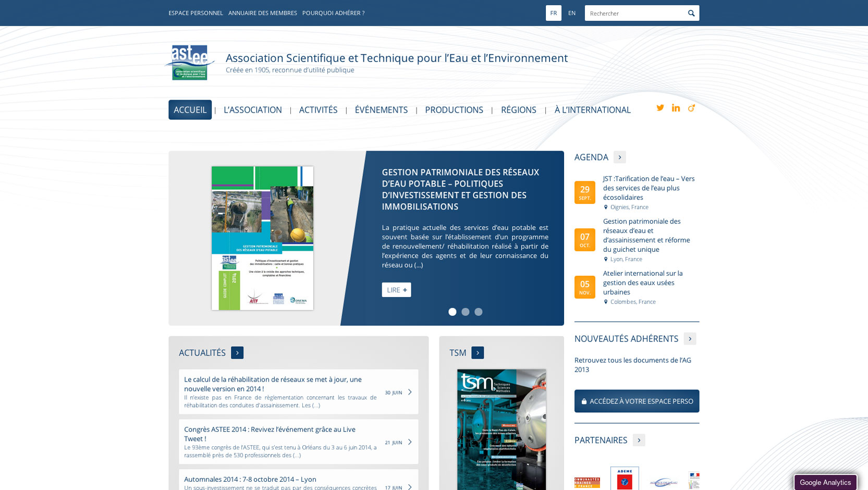This screenshot has width=868, height=490.
Task: Click the TSM magazine cover
Action: tap(502, 430)
